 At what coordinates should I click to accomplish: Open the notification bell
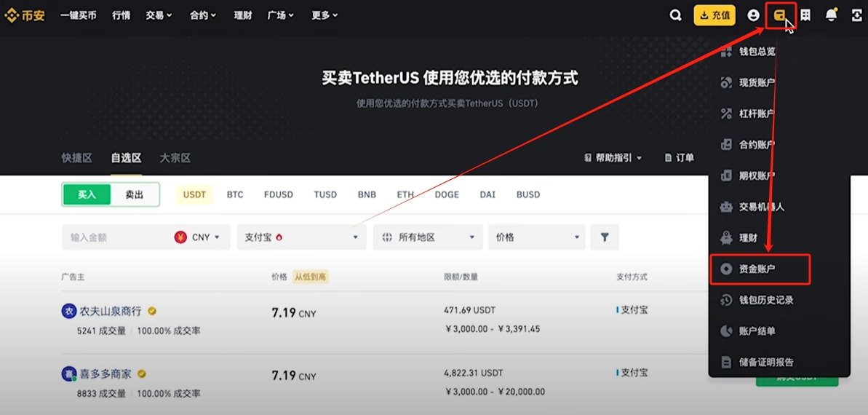832,15
